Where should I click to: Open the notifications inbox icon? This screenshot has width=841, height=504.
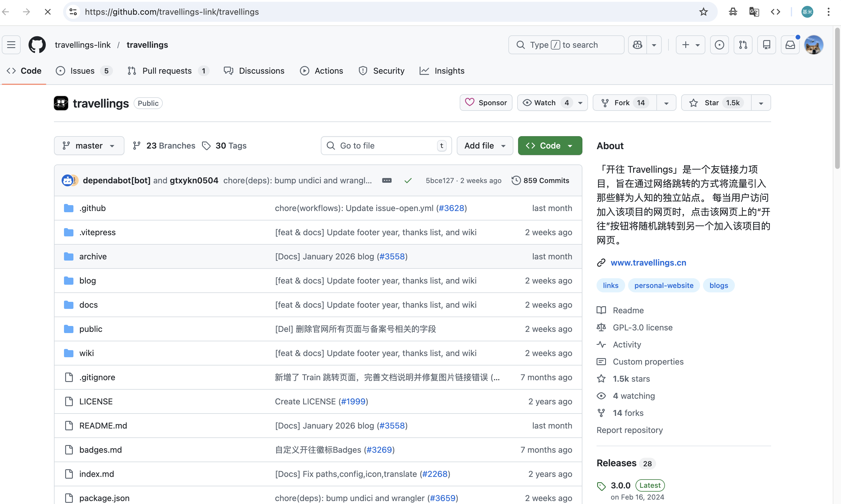tap(790, 45)
